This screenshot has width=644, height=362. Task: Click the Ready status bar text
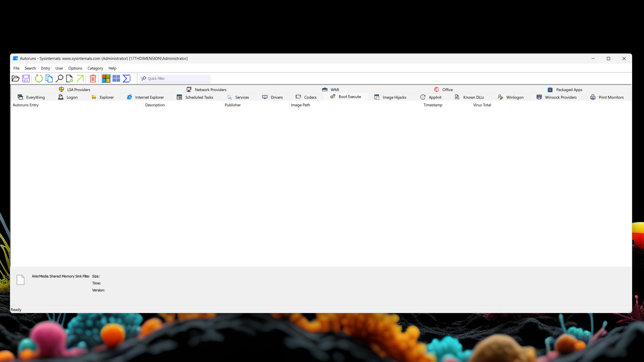point(16,310)
